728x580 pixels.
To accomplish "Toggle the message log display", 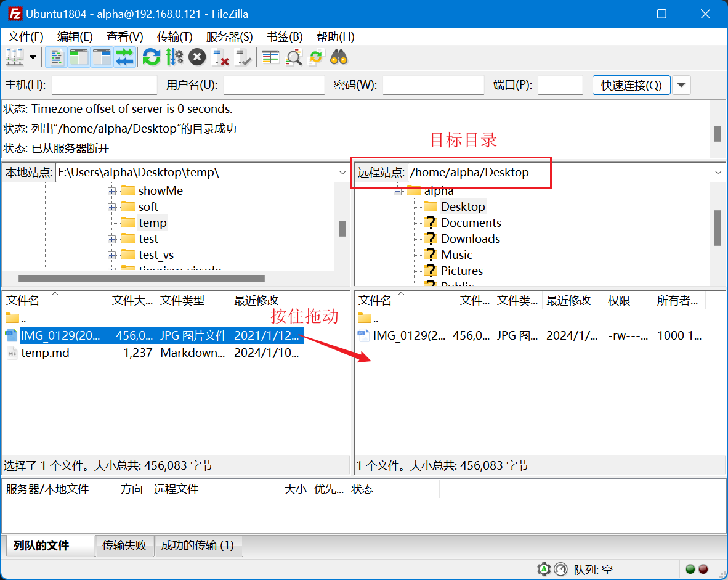I will [x=56, y=57].
